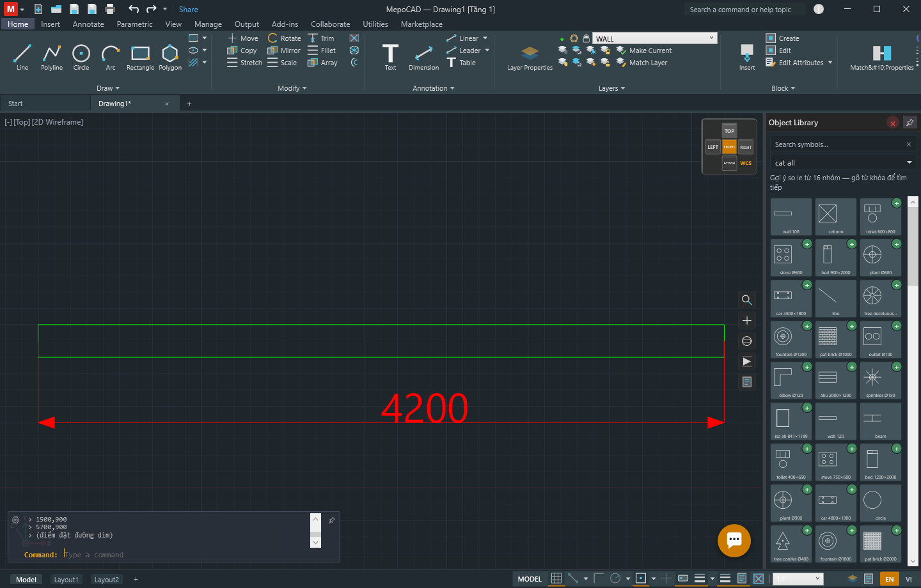
Task: Run the Match Properties tool
Action: 882,57
